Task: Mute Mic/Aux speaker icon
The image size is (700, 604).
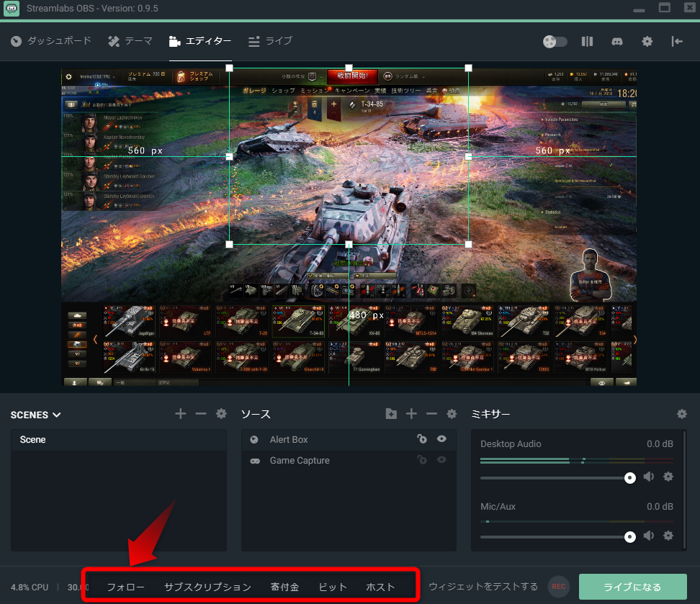Action: 649,536
